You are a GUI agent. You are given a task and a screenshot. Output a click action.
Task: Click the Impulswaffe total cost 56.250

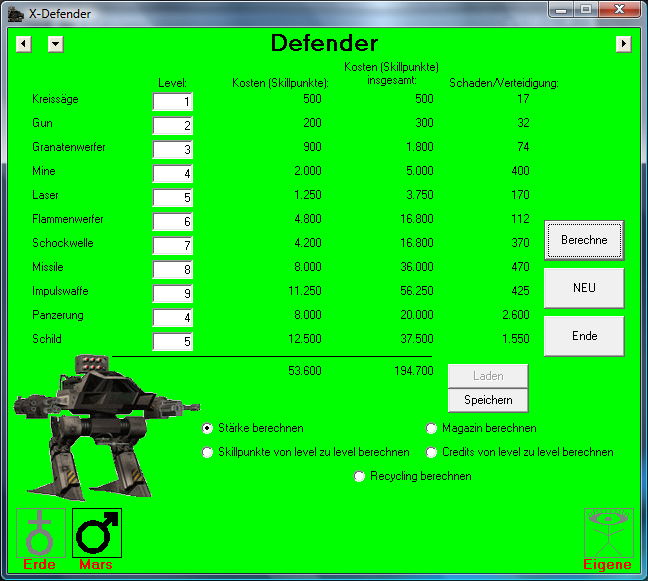417,291
